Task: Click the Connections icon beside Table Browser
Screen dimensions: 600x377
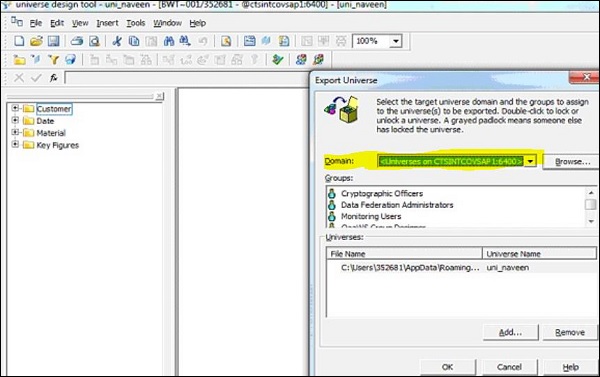Action: 266,41
